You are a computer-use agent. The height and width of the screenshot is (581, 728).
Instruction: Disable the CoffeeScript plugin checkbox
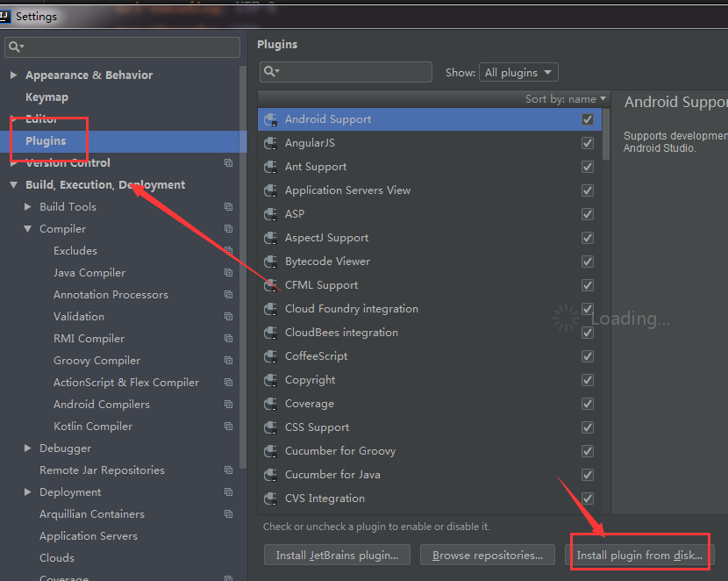588,356
